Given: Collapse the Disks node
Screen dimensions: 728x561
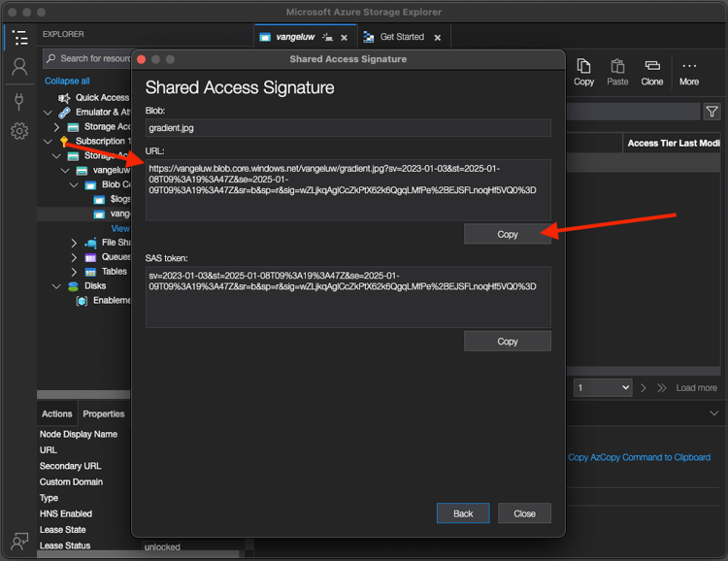Looking at the screenshot, I should click(56, 286).
